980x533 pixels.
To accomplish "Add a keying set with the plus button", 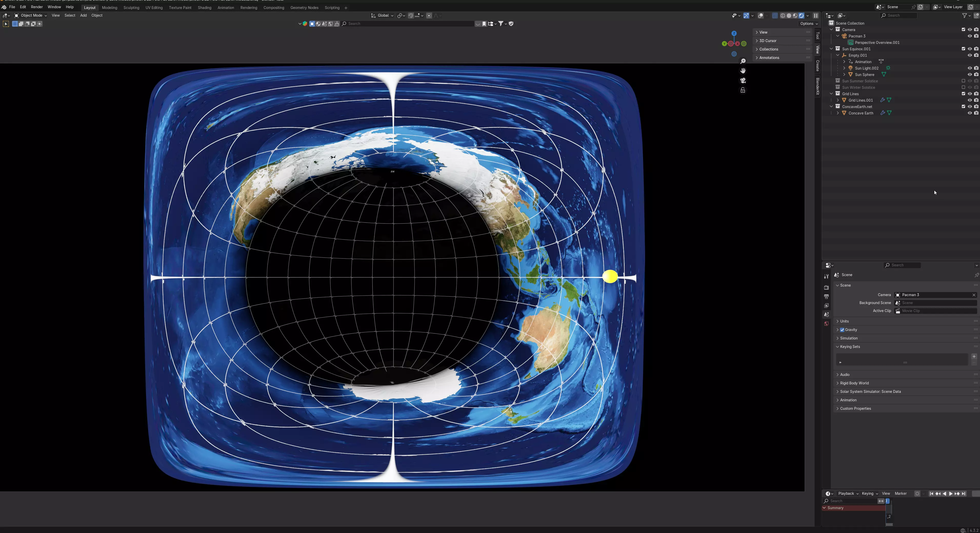I will [x=974, y=356].
